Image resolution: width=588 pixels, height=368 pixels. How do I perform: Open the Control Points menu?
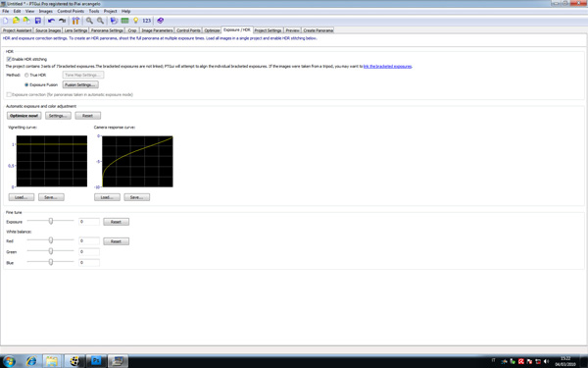(71, 11)
